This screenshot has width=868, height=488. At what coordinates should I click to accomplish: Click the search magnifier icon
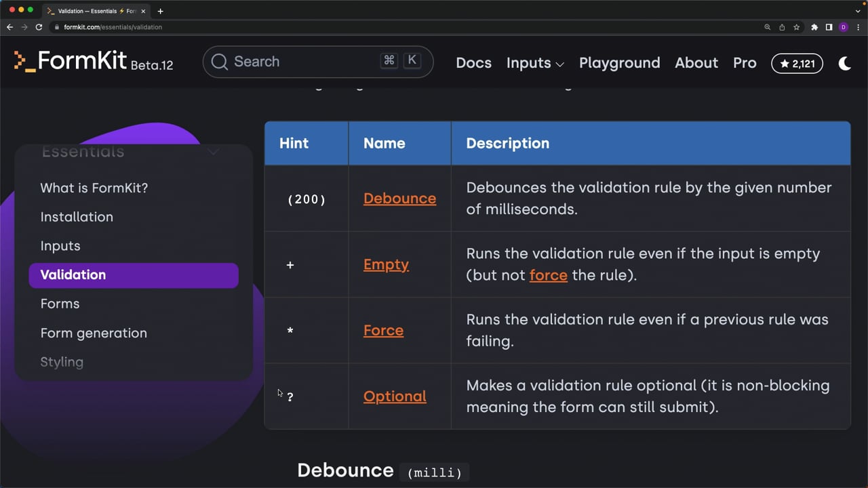click(x=219, y=62)
